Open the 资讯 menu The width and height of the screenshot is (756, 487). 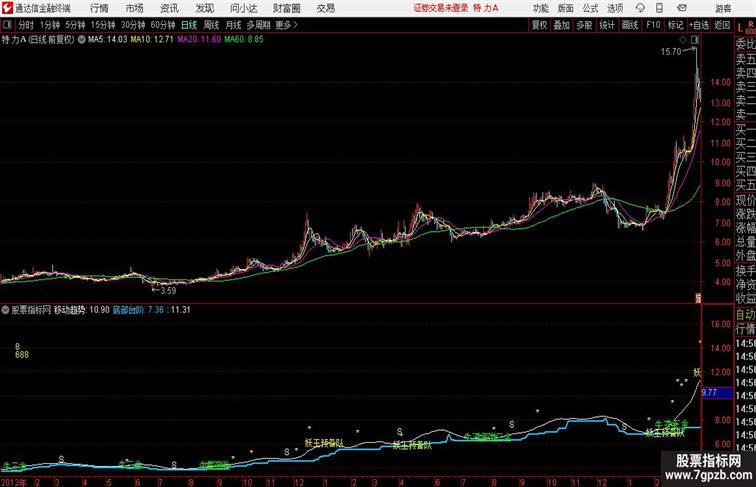click(169, 8)
